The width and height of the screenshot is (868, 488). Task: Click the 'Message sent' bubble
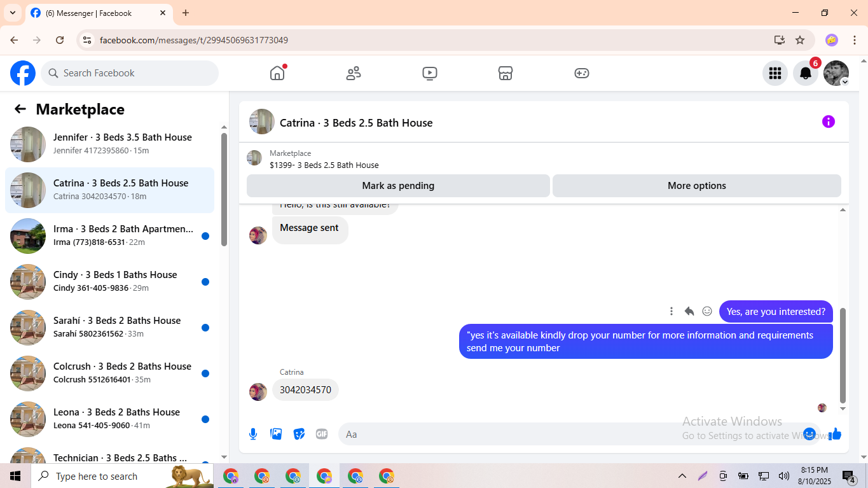[x=310, y=229]
